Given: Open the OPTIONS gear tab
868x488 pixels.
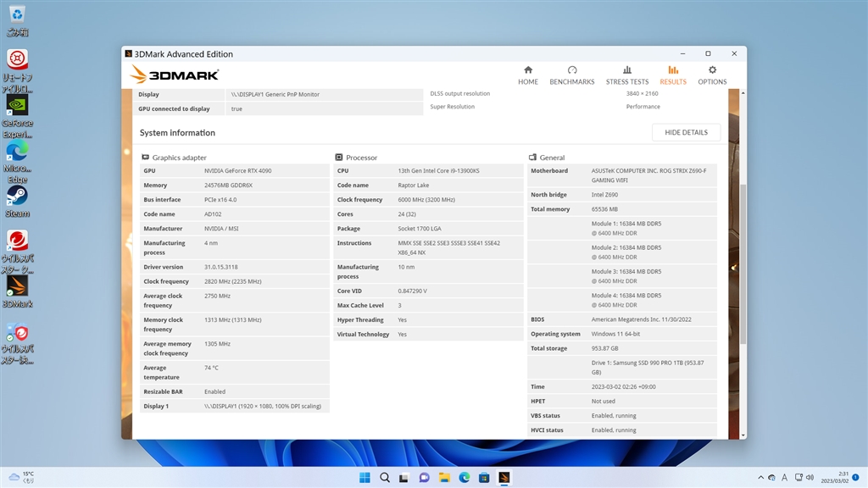Looking at the screenshot, I should [x=712, y=75].
